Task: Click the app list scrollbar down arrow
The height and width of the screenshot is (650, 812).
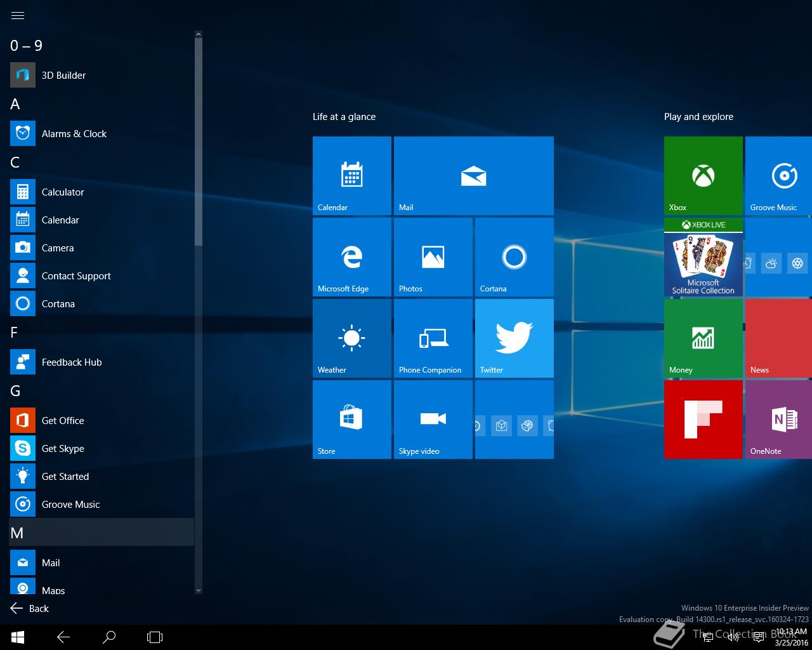Action: pyautogui.click(x=198, y=590)
